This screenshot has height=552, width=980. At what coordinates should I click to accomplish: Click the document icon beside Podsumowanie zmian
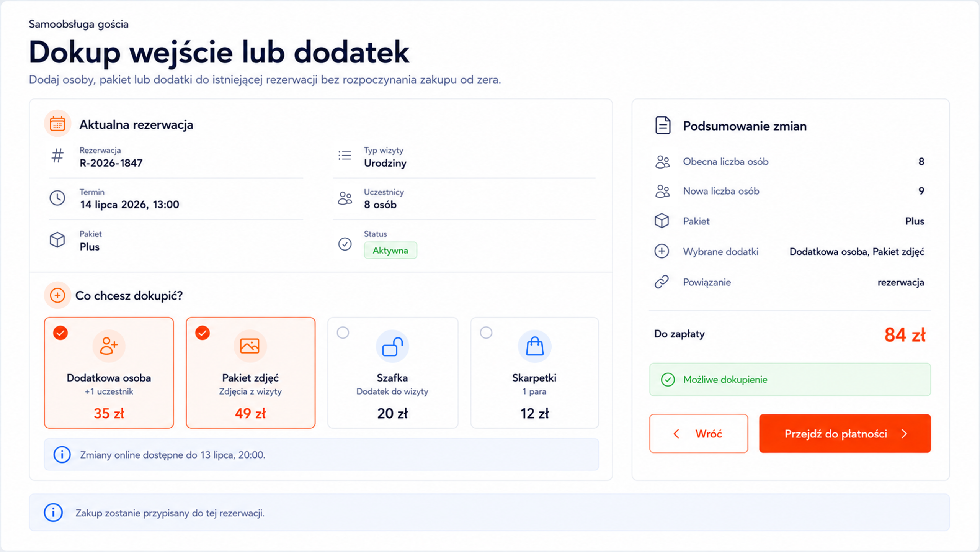[x=663, y=125]
